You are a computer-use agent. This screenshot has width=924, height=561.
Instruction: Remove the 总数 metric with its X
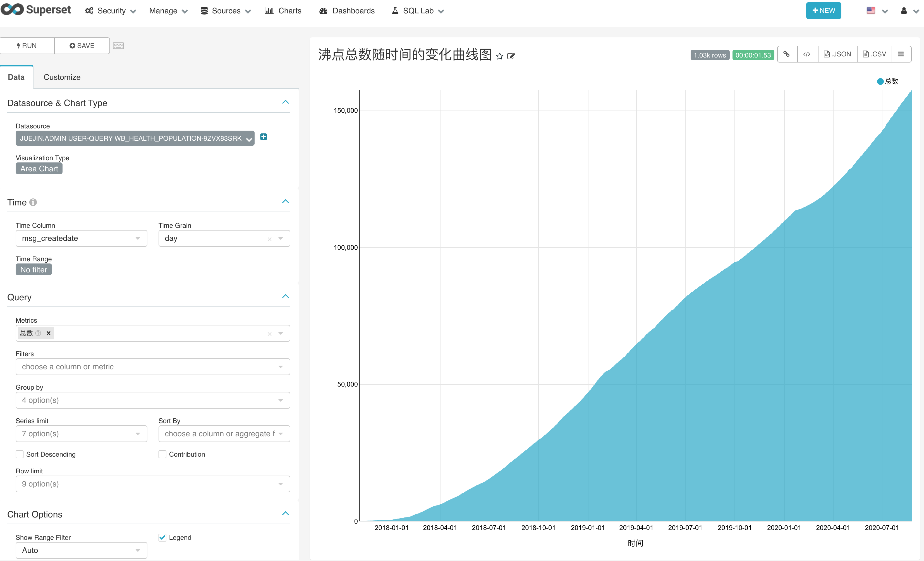coord(48,333)
